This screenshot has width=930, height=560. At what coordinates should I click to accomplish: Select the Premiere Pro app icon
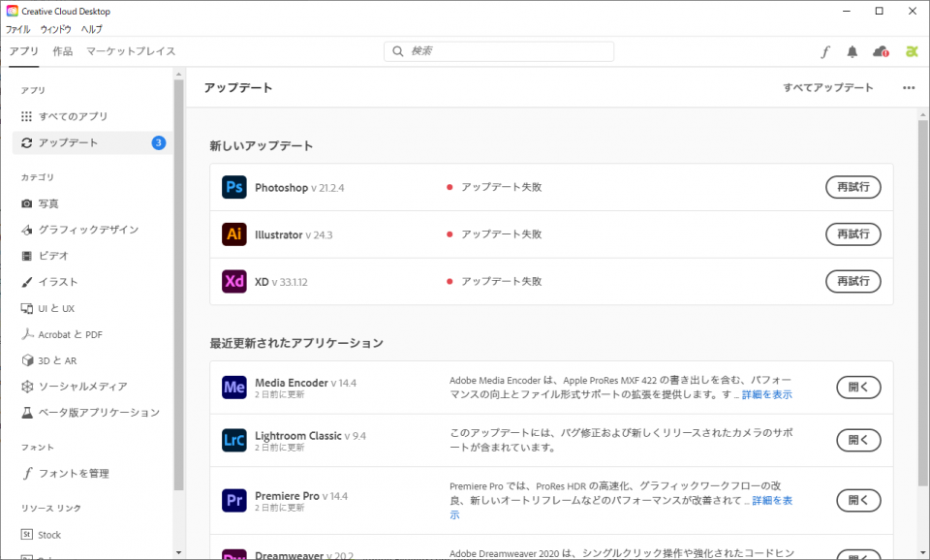233,500
